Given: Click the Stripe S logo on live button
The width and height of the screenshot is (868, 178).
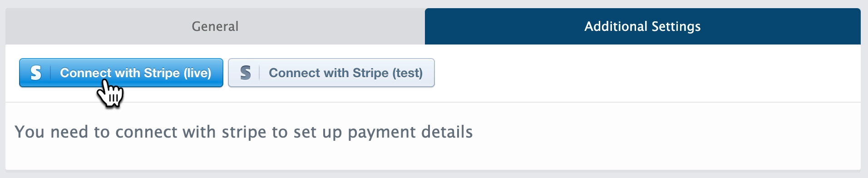Looking at the screenshot, I should tap(35, 73).
